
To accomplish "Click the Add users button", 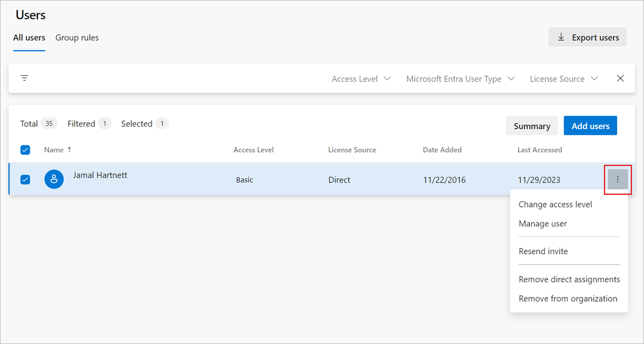I will pos(590,125).
